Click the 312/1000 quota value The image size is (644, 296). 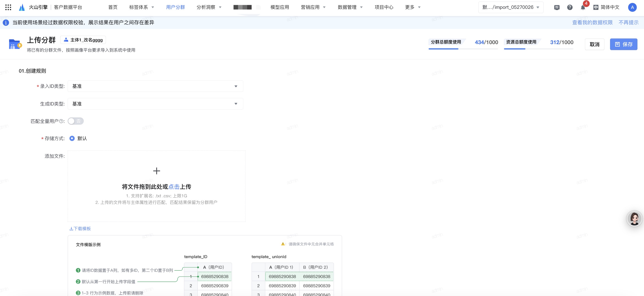click(x=561, y=42)
